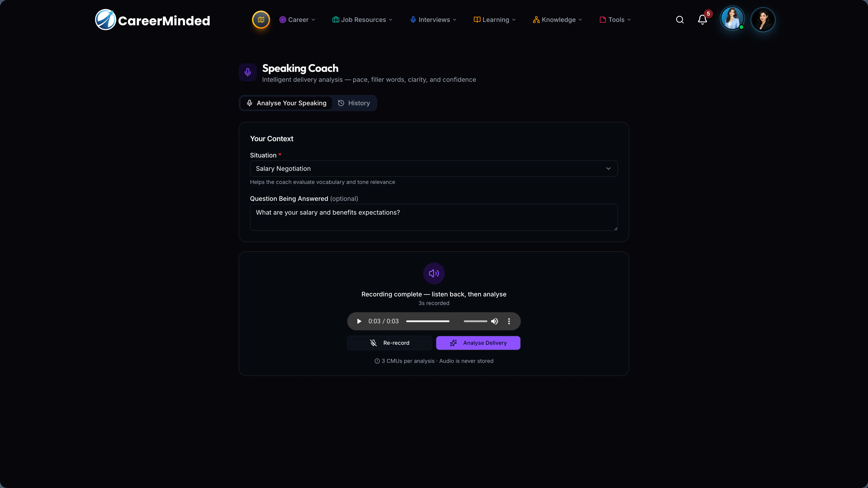Open the notifications bell
This screenshot has width=868, height=488.
pos(702,20)
